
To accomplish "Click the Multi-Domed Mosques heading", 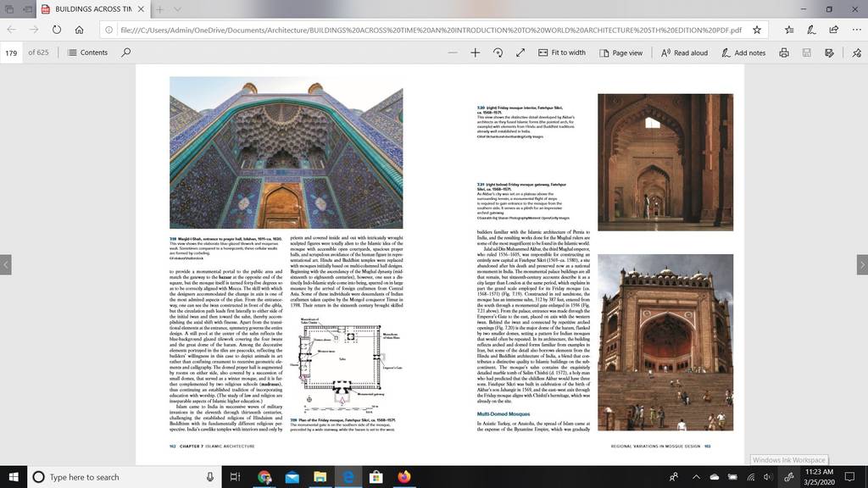I will pos(504,413).
